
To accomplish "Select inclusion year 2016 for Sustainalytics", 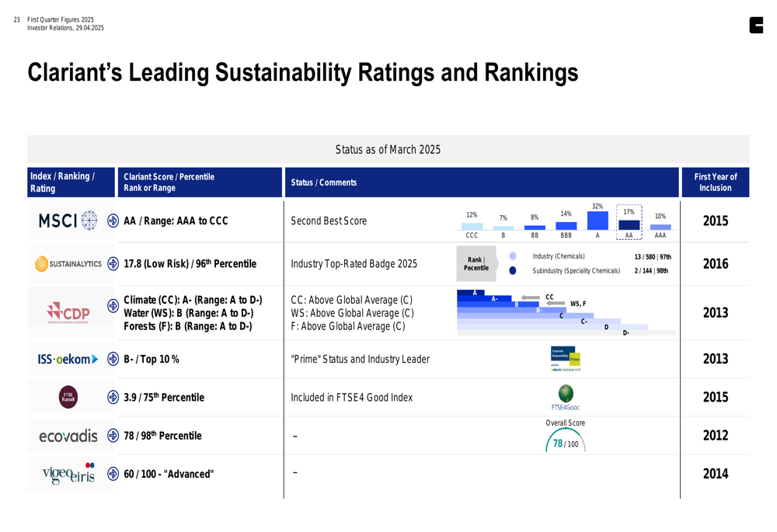I will click(716, 263).
